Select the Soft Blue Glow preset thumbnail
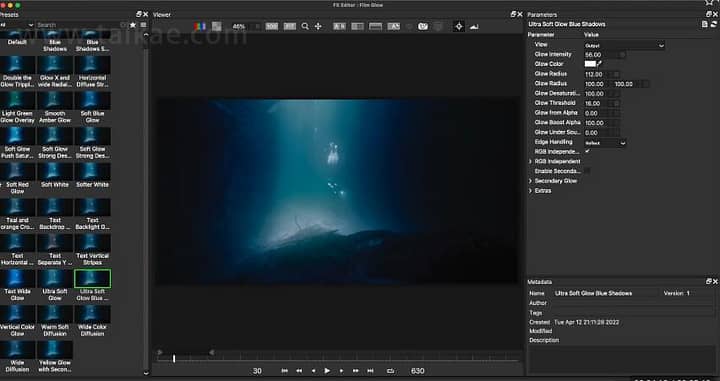The height and width of the screenshot is (381, 720). 92,101
